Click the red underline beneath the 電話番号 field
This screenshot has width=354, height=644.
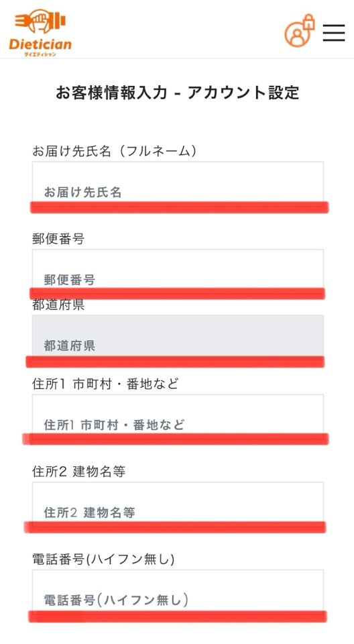[x=178, y=616]
